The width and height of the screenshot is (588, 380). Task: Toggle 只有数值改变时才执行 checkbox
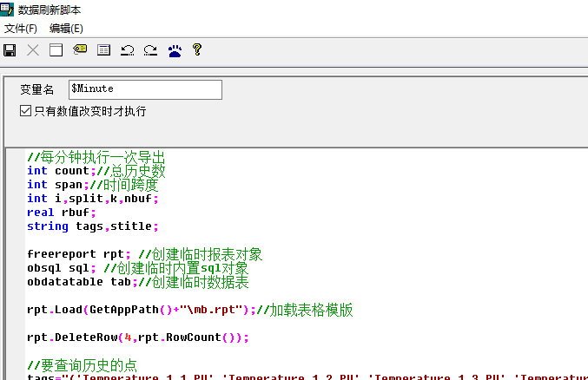click(x=25, y=110)
